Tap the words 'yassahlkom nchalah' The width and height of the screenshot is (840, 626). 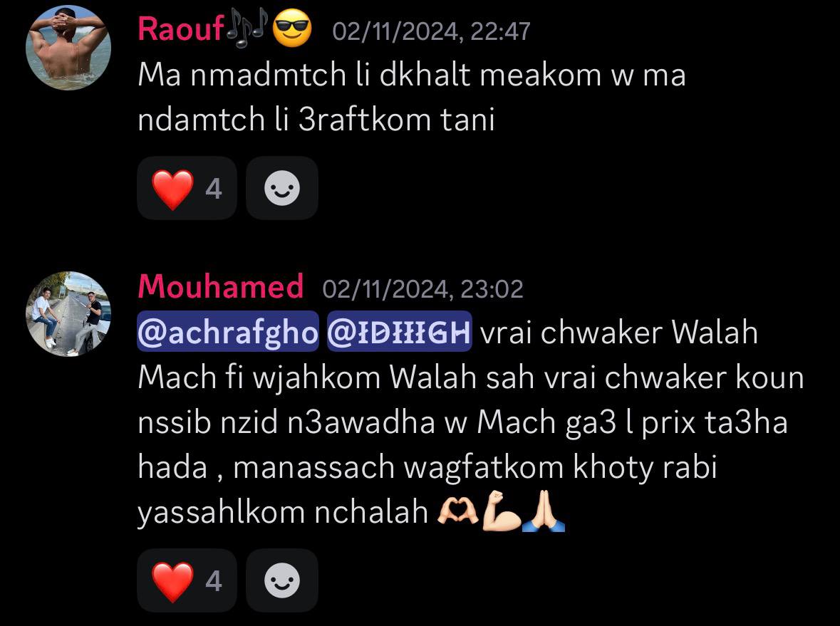pyautogui.click(x=283, y=513)
